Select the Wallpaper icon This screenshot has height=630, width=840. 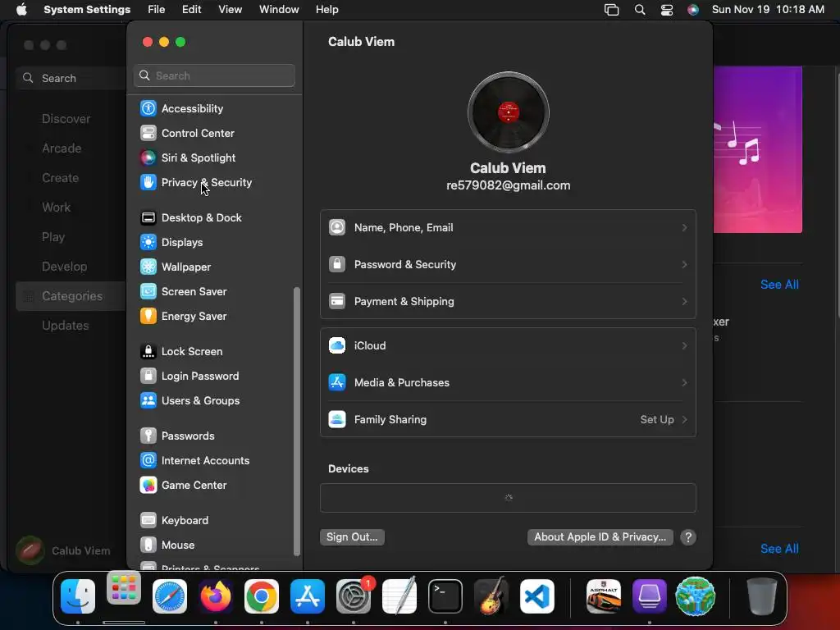[x=148, y=267]
